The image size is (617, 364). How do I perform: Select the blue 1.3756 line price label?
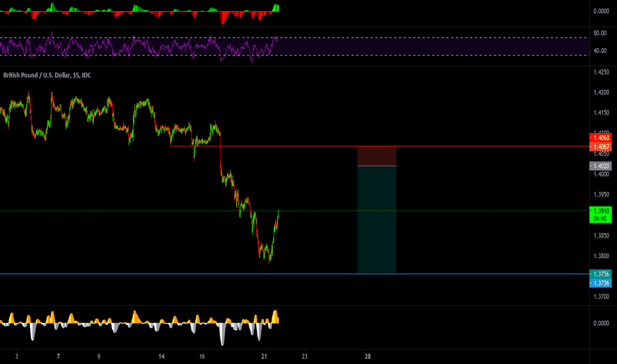[600, 283]
